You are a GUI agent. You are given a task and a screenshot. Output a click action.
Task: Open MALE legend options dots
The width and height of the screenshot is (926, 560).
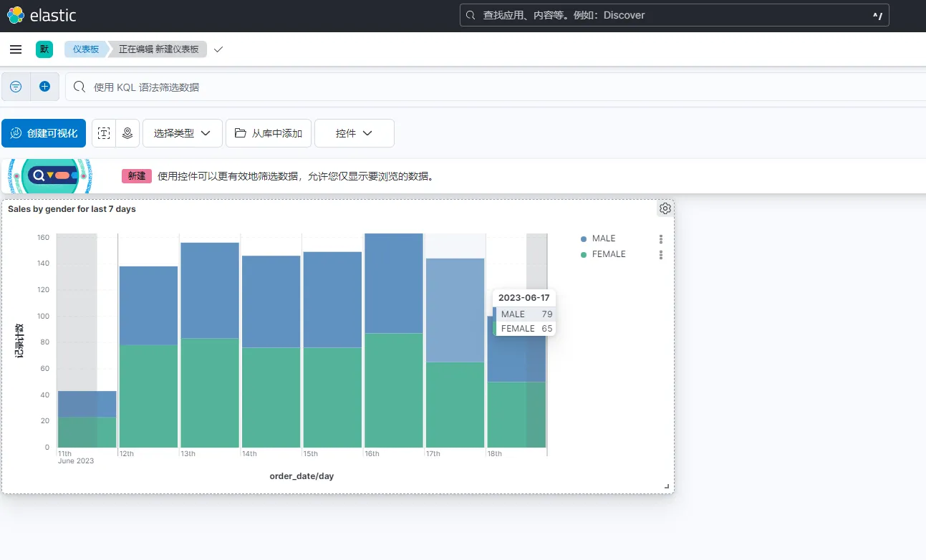(x=661, y=238)
